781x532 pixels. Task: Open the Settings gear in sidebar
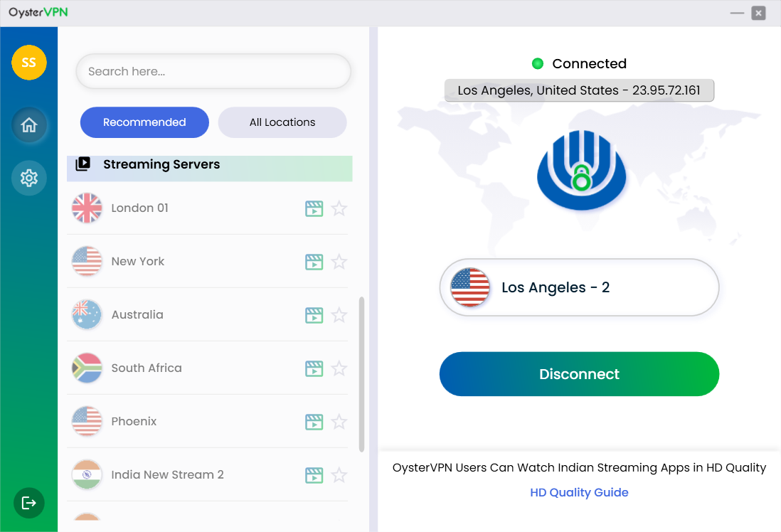(28, 178)
